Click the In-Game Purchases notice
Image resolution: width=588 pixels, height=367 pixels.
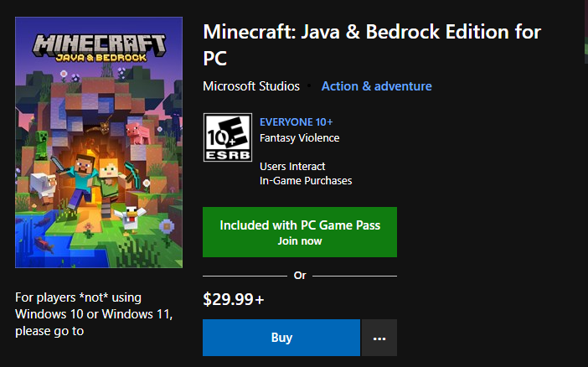(306, 180)
